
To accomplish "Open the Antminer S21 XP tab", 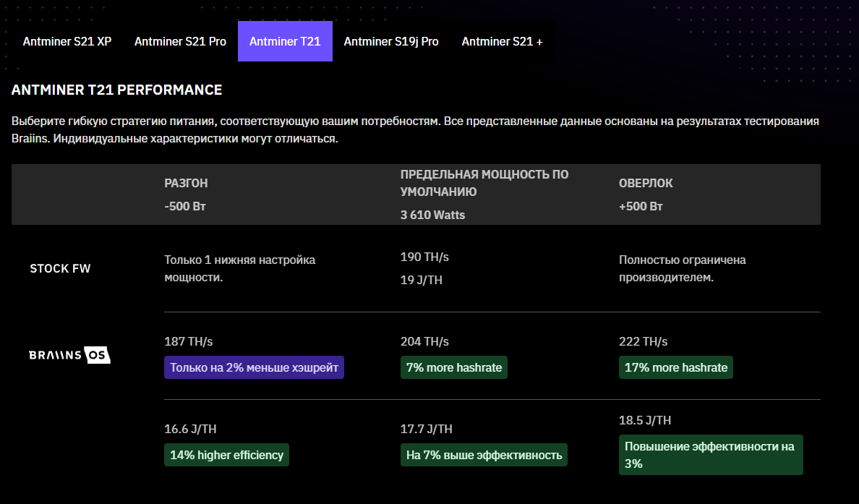I will (67, 41).
